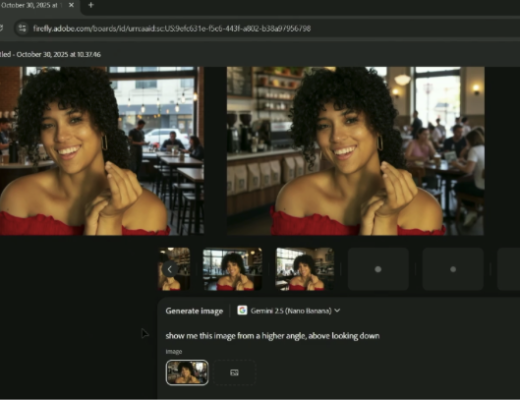Image resolution: width=520 pixels, height=400 pixels.
Task: Open a new browser tab
Action: coord(91,5)
